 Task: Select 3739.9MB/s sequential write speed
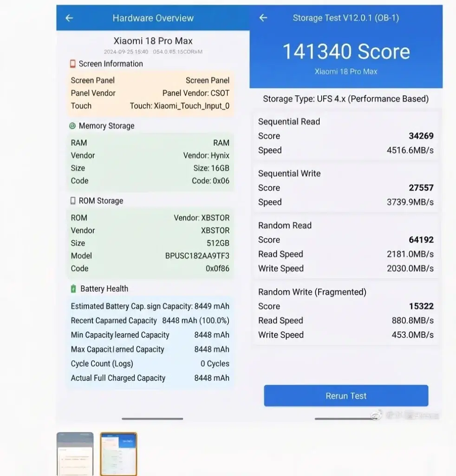410,202
